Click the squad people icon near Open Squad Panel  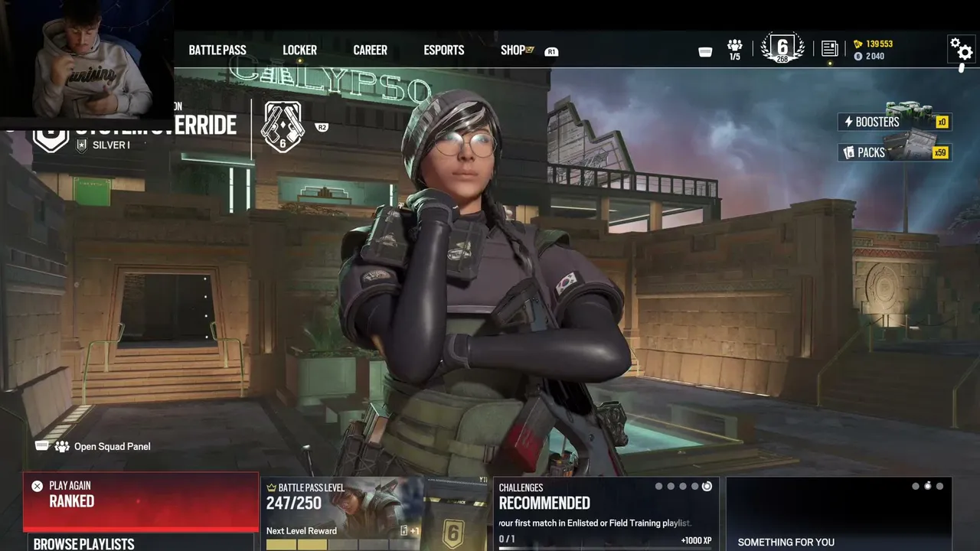[x=61, y=446]
